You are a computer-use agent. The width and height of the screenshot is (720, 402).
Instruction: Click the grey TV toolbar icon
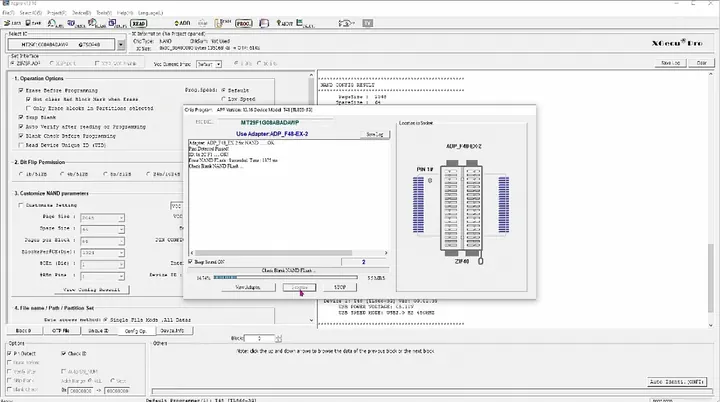(368, 23)
